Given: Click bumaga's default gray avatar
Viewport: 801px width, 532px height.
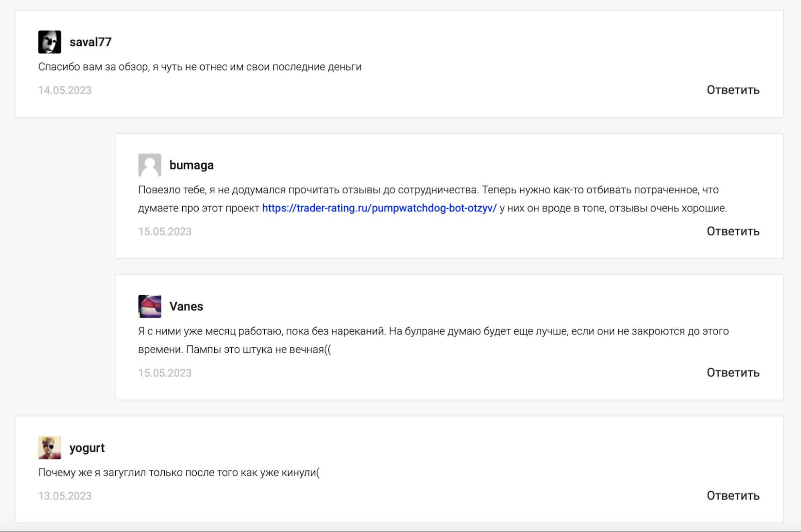Looking at the screenshot, I should 150,165.
